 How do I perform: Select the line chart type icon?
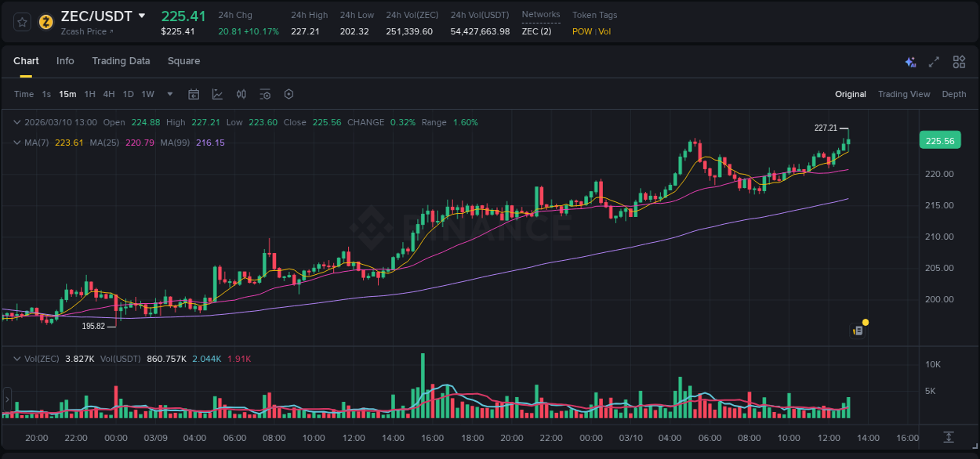(x=216, y=94)
